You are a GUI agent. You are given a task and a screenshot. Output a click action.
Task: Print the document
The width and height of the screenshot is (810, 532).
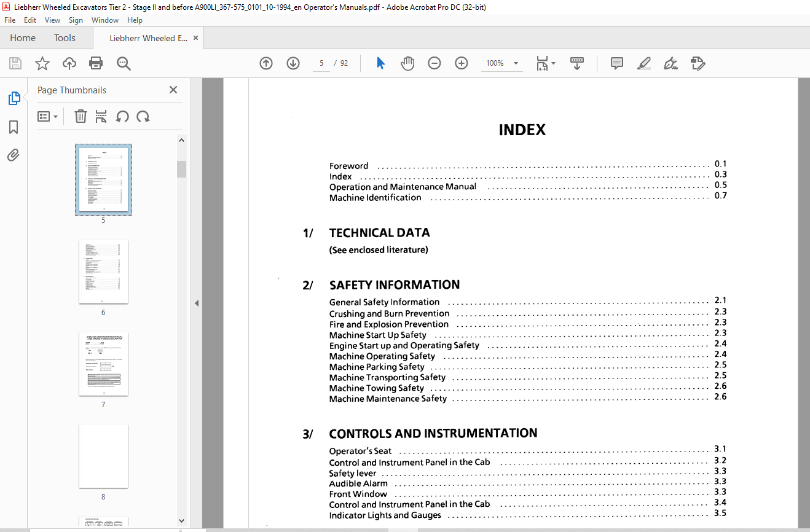click(96, 63)
